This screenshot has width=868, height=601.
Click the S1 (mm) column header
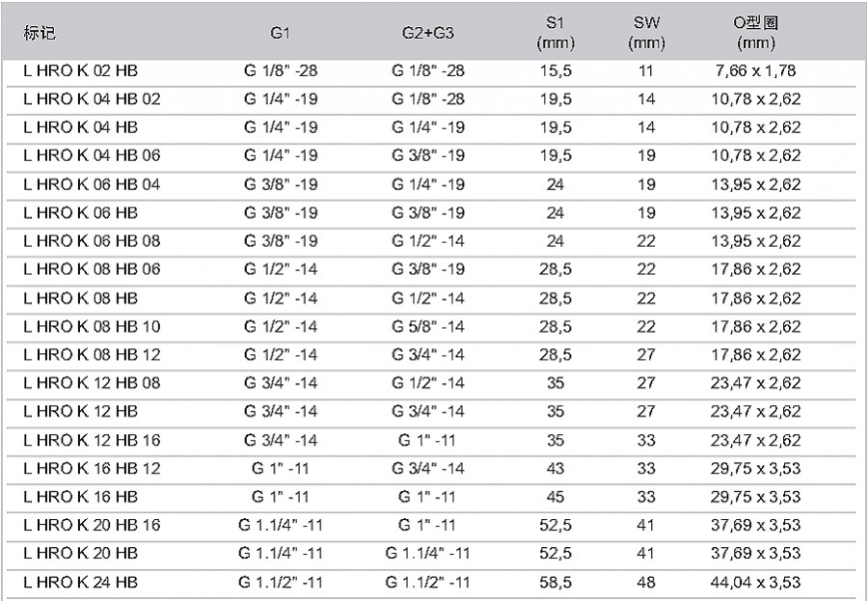pyautogui.click(x=556, y=33)
